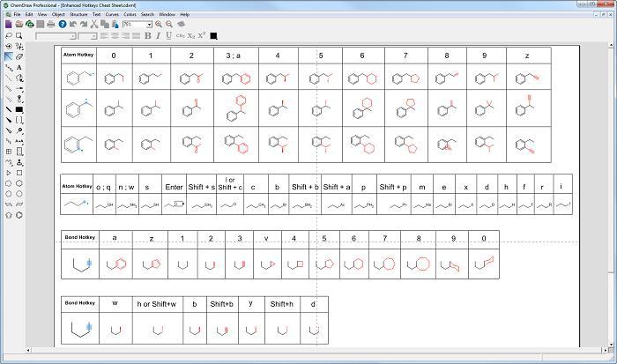Click the blue Help question mark icon
Image resolution: width=617 pixels, height=364 pixels.
[63, 24]
